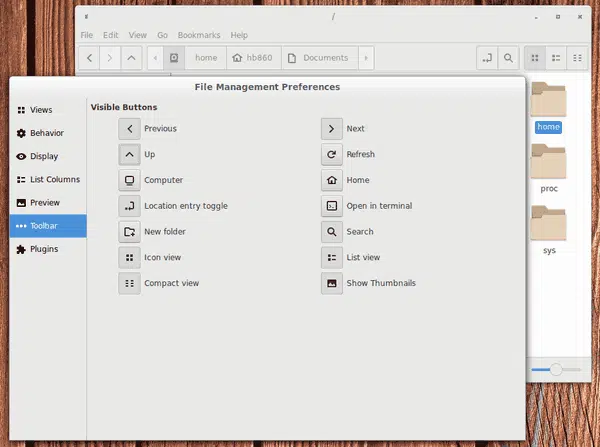Toggle the Previous button visibility
The height and width of the screenshot is (447, 600).
(x=129, y=129)
